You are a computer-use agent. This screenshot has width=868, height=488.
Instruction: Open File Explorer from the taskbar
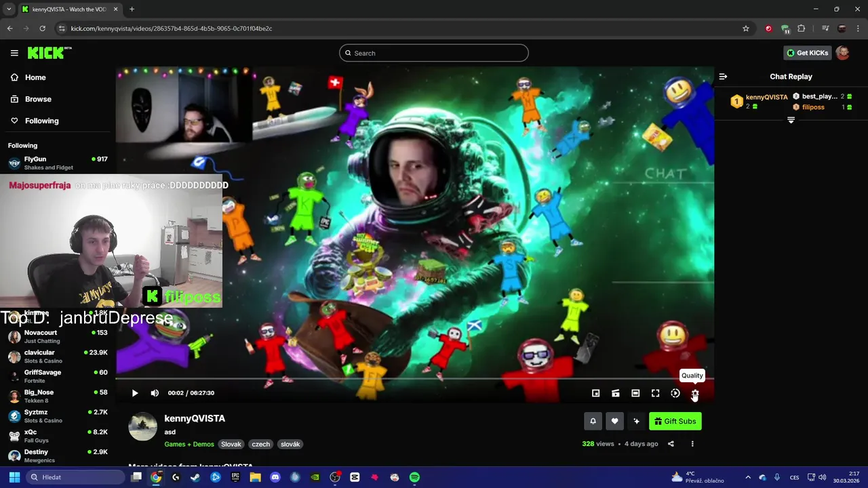pos(255,477)
